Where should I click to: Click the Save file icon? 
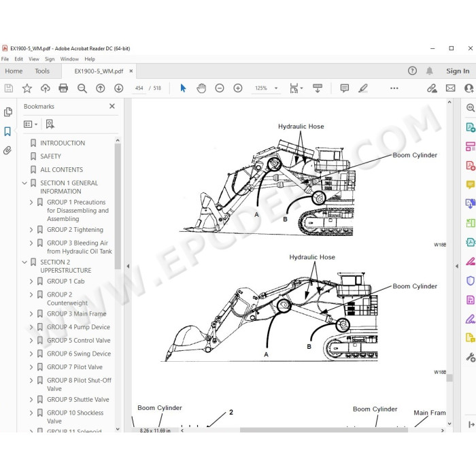coord(8,88)
